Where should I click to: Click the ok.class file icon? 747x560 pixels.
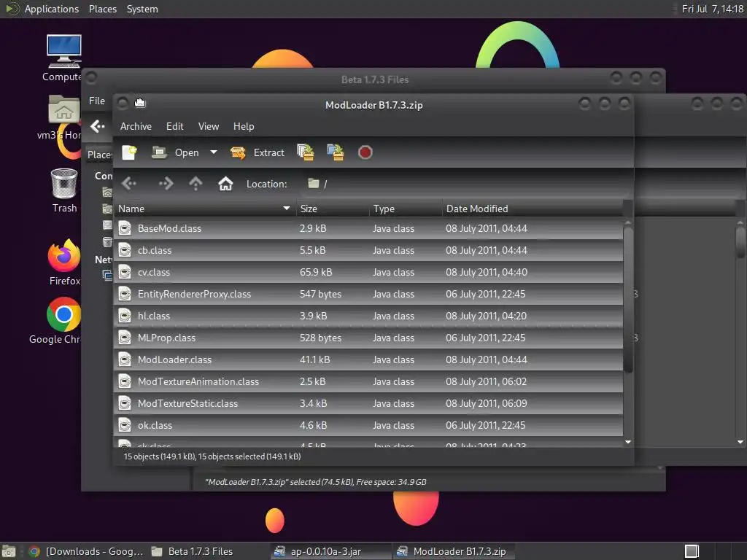[125, 426]
